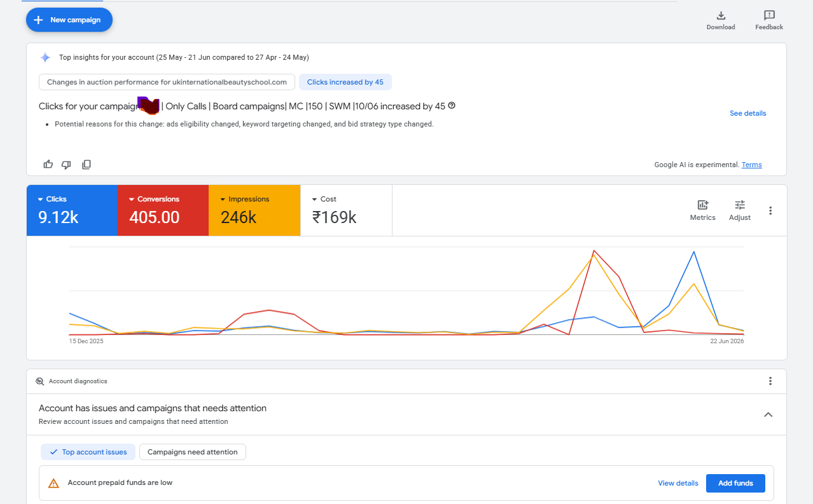The height and width of the screenshot is (504, 813).
Task: Click the Download icon
Action: [x=721, y=15]
